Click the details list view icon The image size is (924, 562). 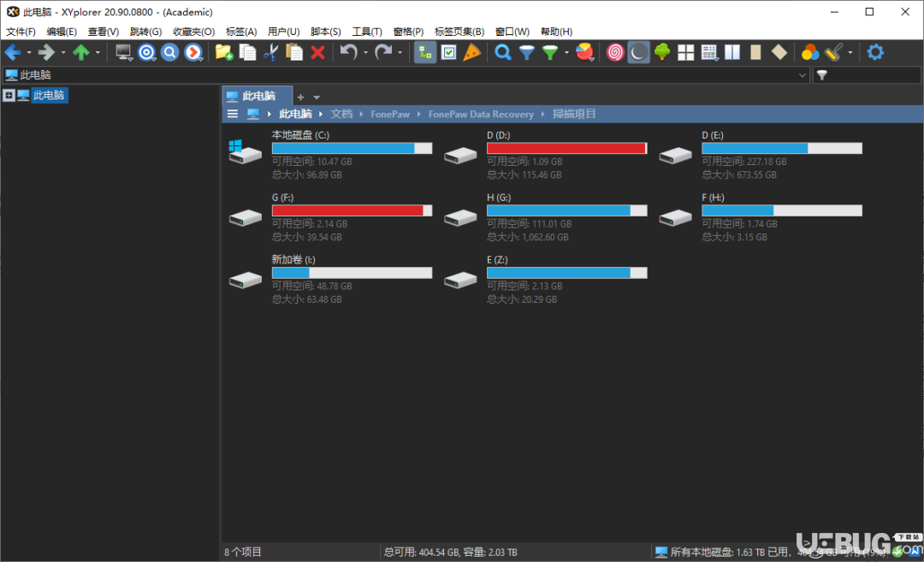709,52
